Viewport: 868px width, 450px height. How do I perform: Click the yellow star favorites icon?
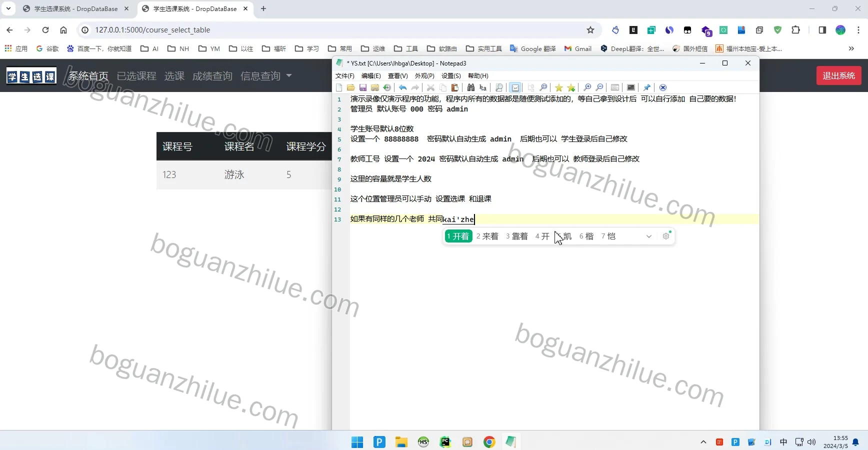point(559,87)
